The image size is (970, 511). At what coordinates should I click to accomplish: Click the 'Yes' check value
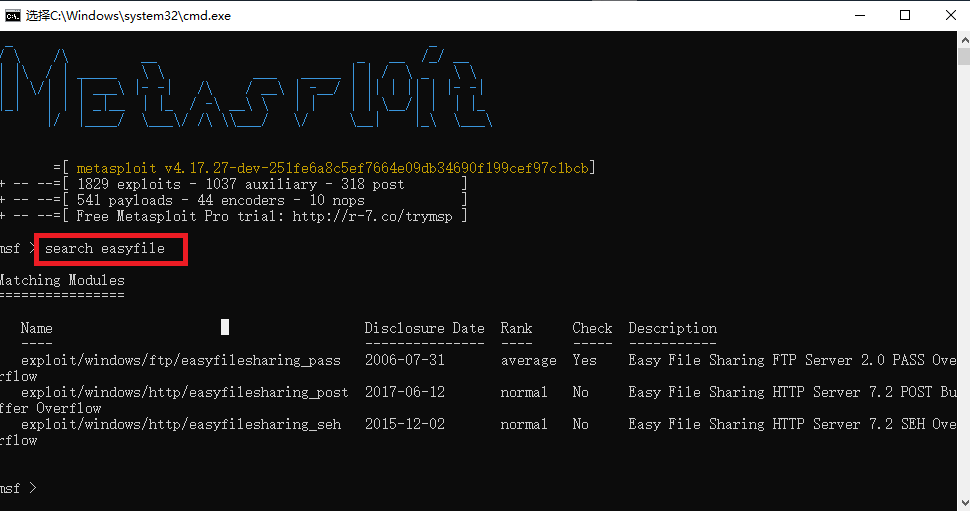click(585, 361)
